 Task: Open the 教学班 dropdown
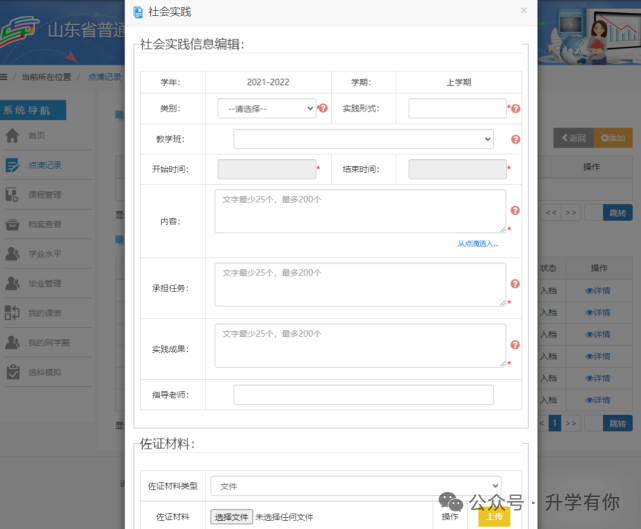[363, 139]
